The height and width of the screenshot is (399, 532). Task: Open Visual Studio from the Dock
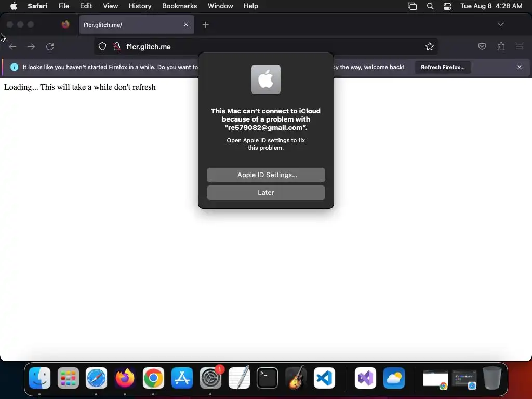(x=365, y=378)
